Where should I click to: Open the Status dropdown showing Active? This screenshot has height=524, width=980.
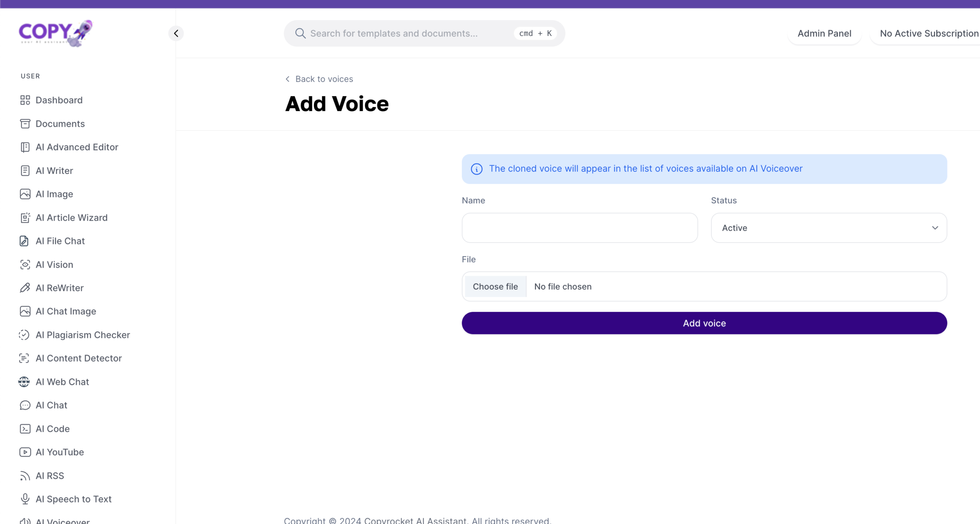pos(828,228)
